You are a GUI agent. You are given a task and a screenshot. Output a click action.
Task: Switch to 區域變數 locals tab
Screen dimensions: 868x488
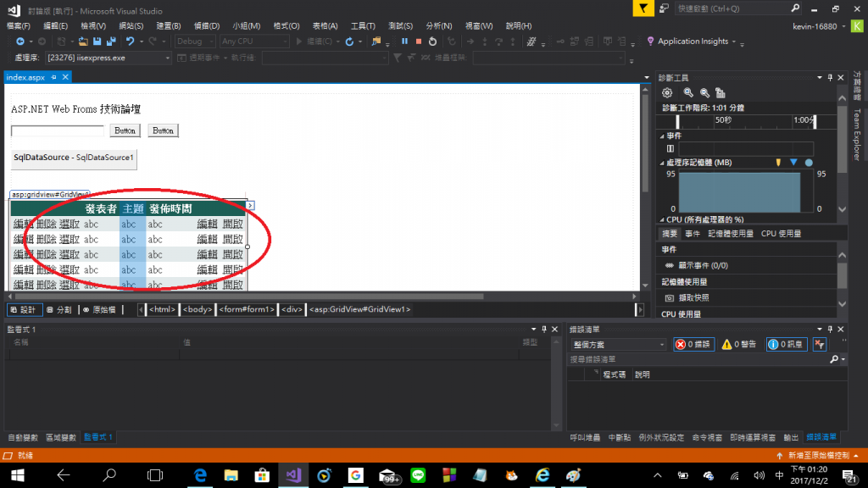click(61, 438)
